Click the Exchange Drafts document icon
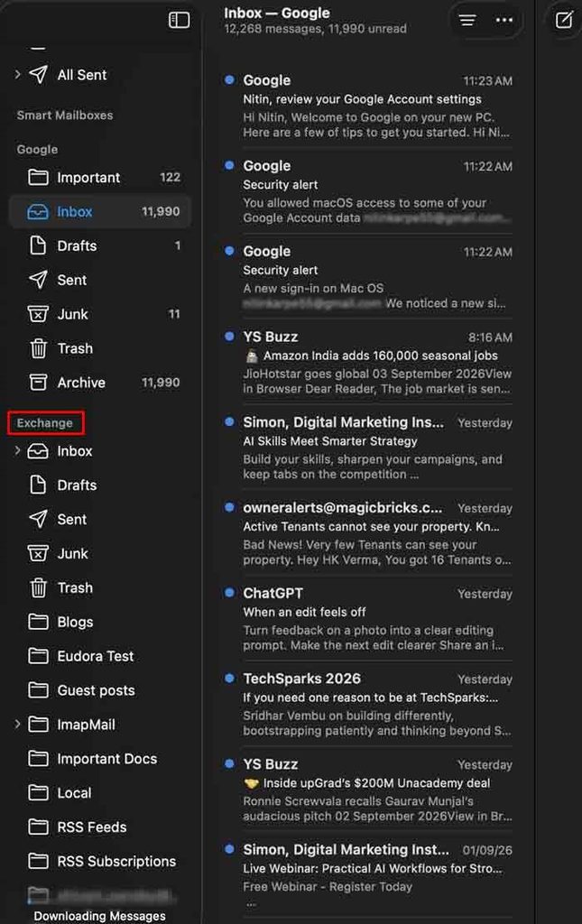 38,485
